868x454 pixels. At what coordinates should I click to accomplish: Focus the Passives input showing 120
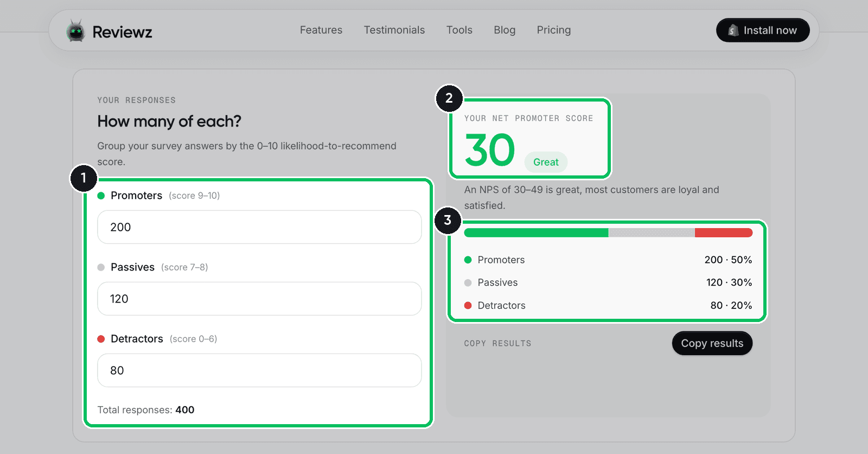(x=259, y=299)
